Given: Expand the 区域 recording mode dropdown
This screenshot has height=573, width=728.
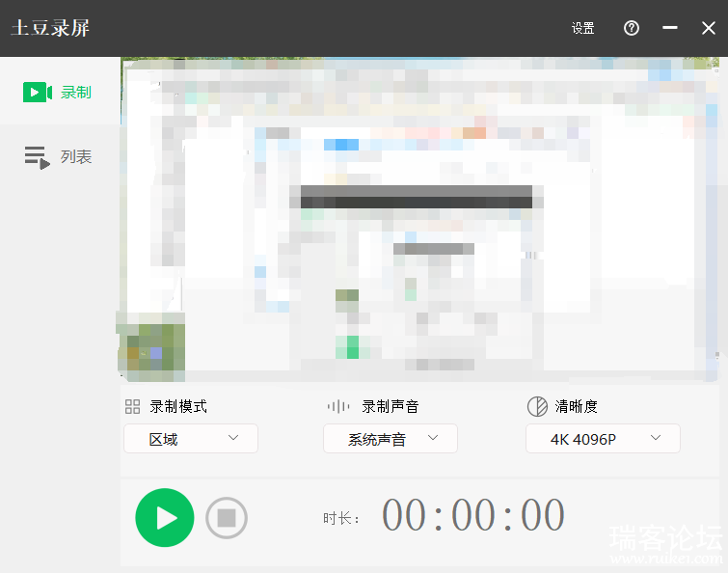Looking at the screenshot, I should tap(191, 438).
